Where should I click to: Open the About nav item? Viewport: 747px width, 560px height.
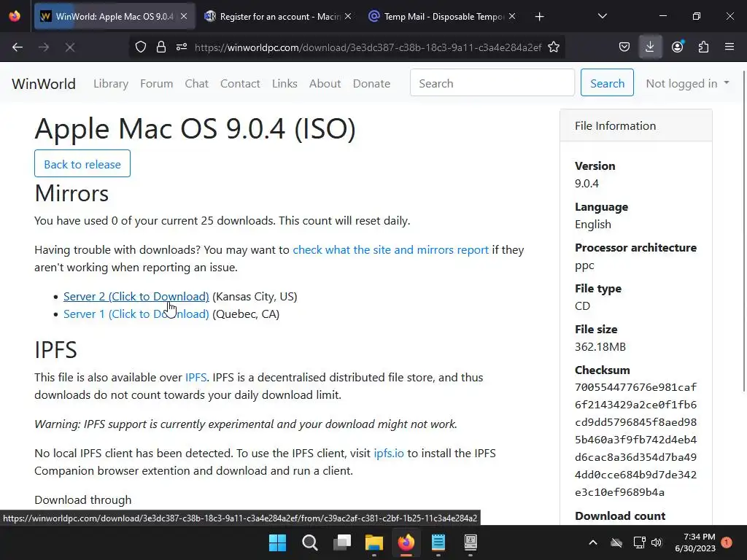325,84
